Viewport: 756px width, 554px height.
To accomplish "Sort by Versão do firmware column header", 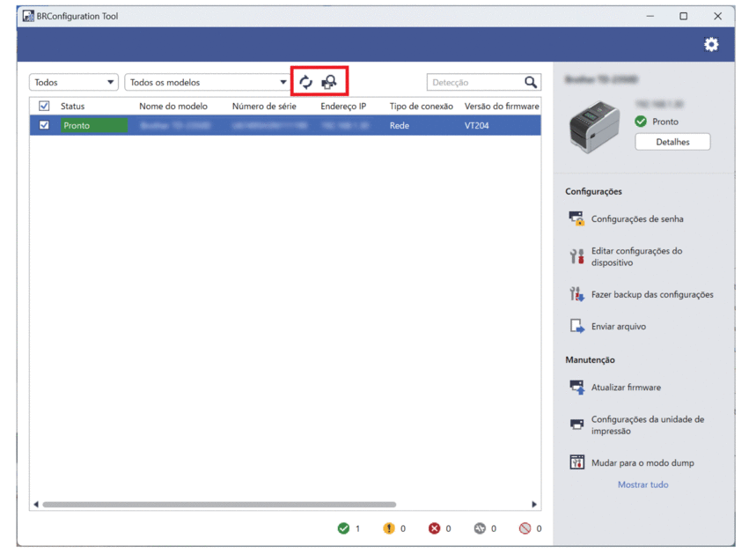I will [x=502, y=107].
